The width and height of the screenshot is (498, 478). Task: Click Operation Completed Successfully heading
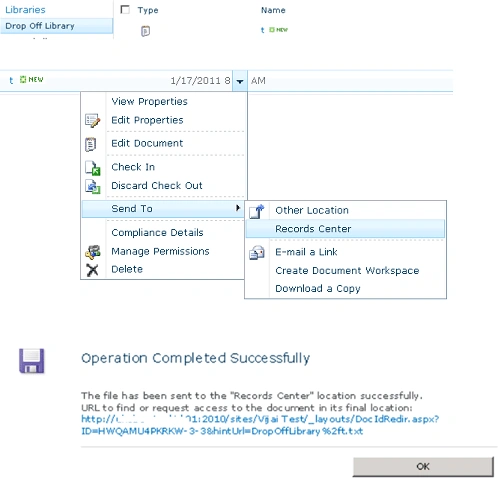[x=195, y=358]
